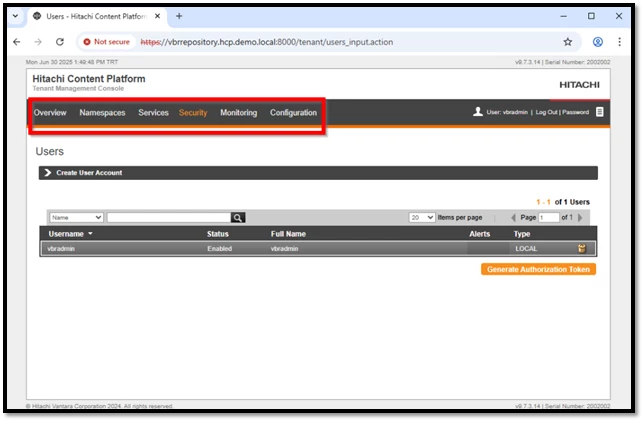The height and width of the screenshot is (422, 644).
Task: Open the Namespaces menu
Action: click(102, 113)
